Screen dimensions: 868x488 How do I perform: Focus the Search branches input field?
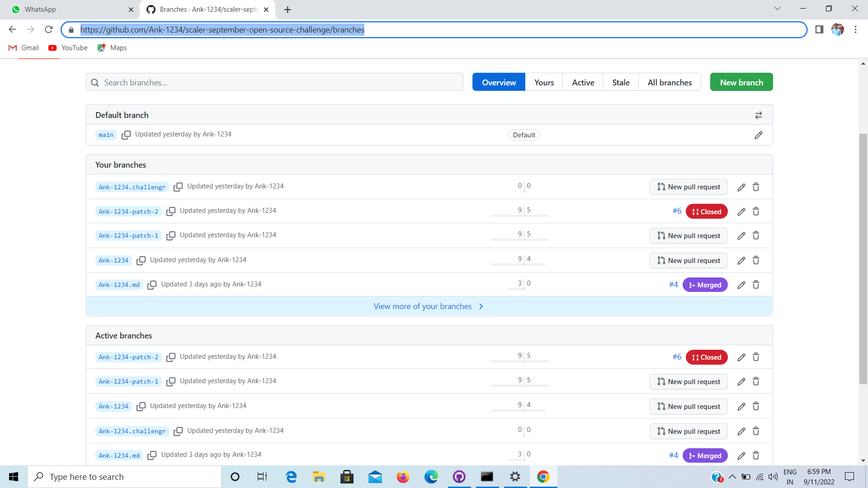tap(274, 82)
